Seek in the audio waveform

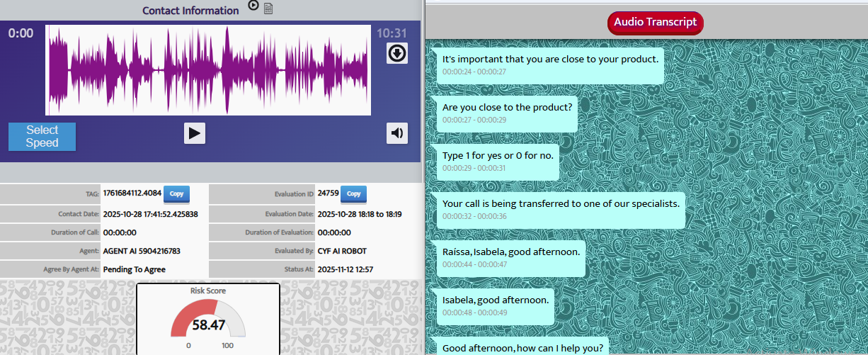click(208, 70)
